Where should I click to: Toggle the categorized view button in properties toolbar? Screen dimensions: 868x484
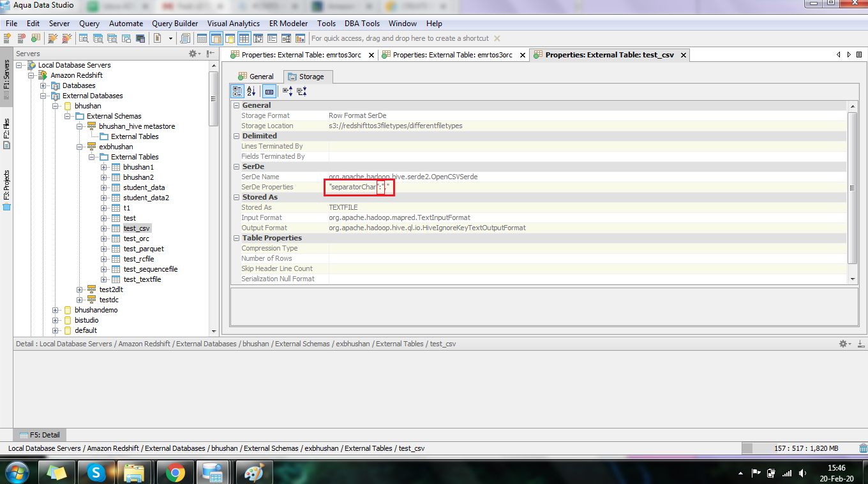point(237,92)
